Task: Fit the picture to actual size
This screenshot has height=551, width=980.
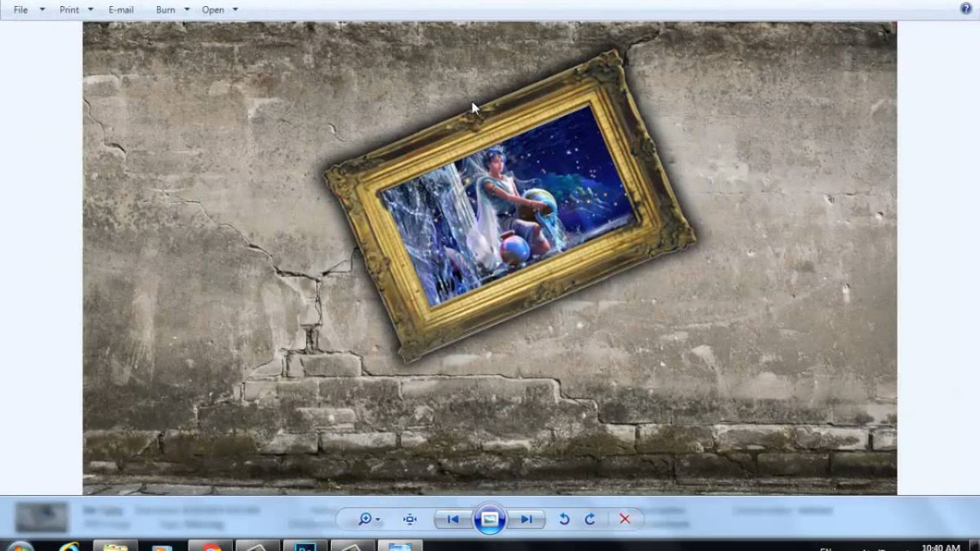Action: (x=410, y=520)
